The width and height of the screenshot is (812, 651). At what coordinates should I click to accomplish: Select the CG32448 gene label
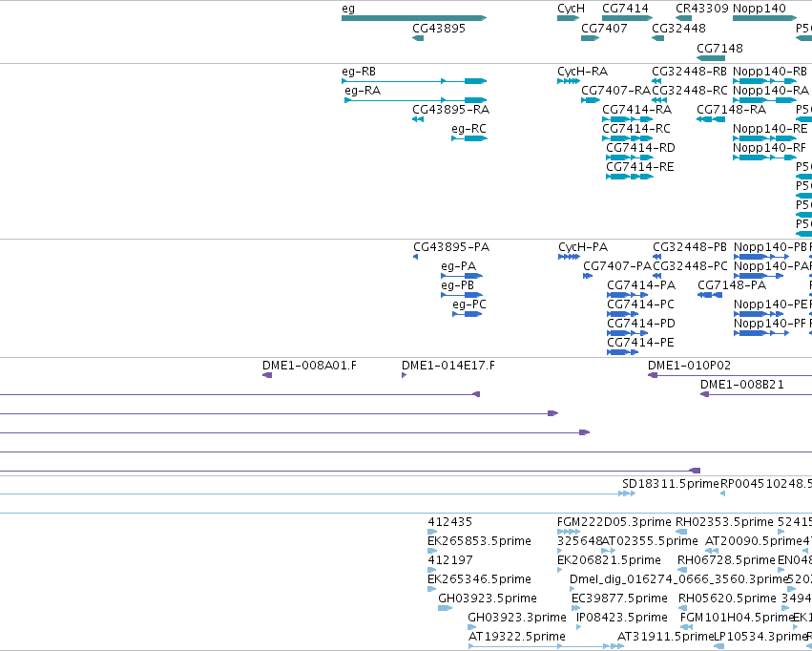pos(678,29)
